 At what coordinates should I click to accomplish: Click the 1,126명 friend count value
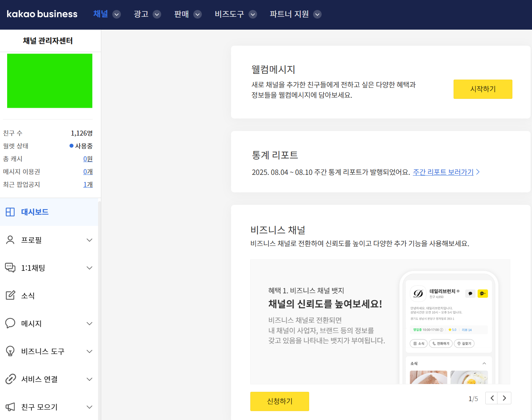tap(82, 133)
